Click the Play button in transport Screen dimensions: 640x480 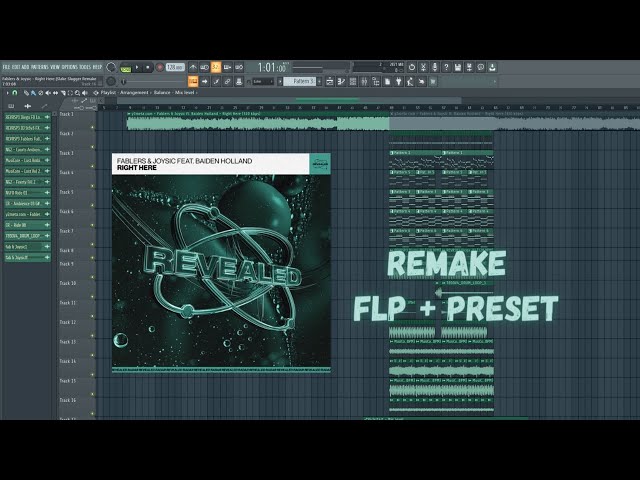[137, 67]
